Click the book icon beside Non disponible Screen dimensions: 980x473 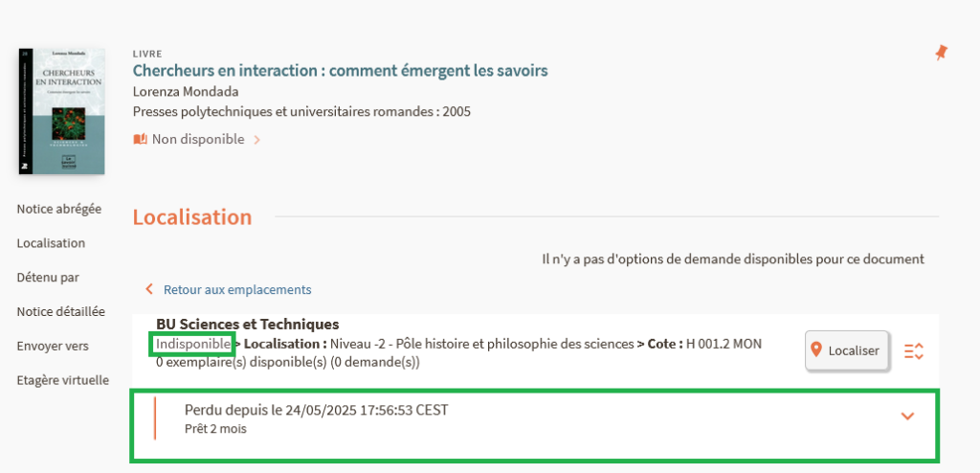click(140, 139)
